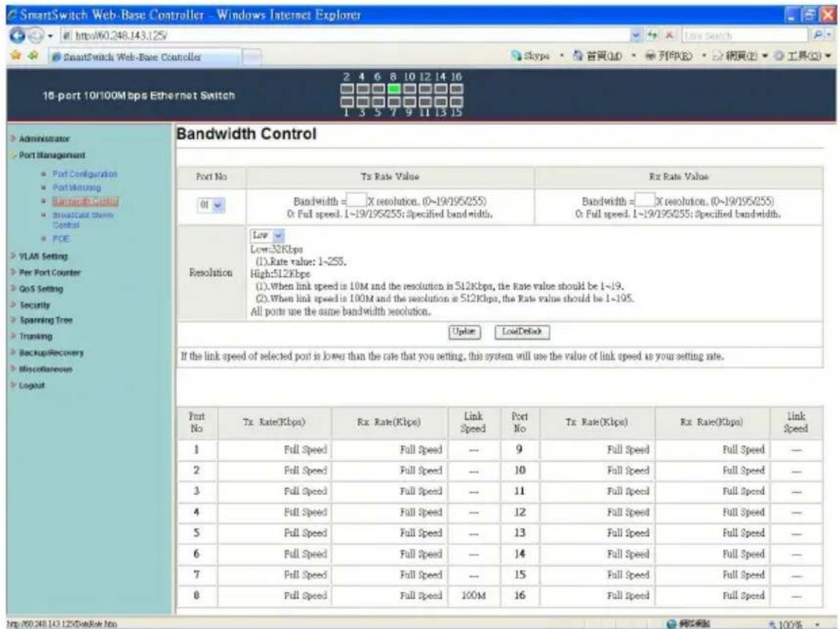Open the Bandwidth Control sidebar link
This screenshot has height=629, width=840.
(x=85, y=201)
